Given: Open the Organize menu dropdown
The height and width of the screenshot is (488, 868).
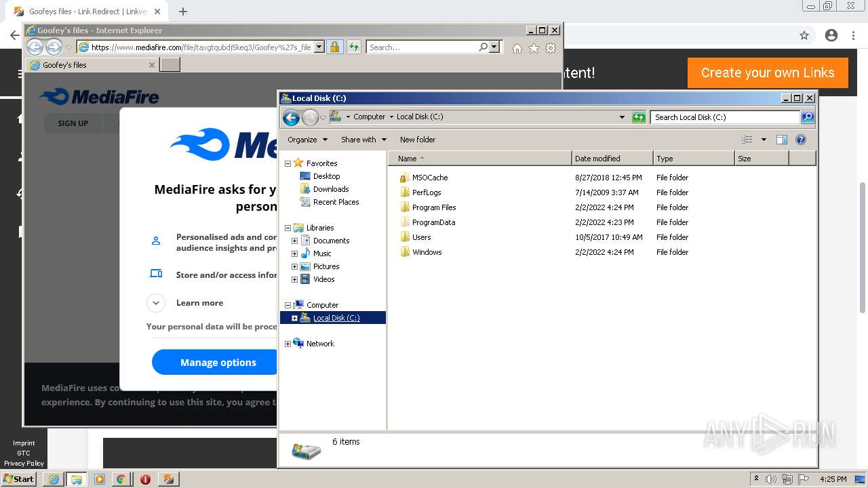Looking at the screenshot, I should [307, 140].
